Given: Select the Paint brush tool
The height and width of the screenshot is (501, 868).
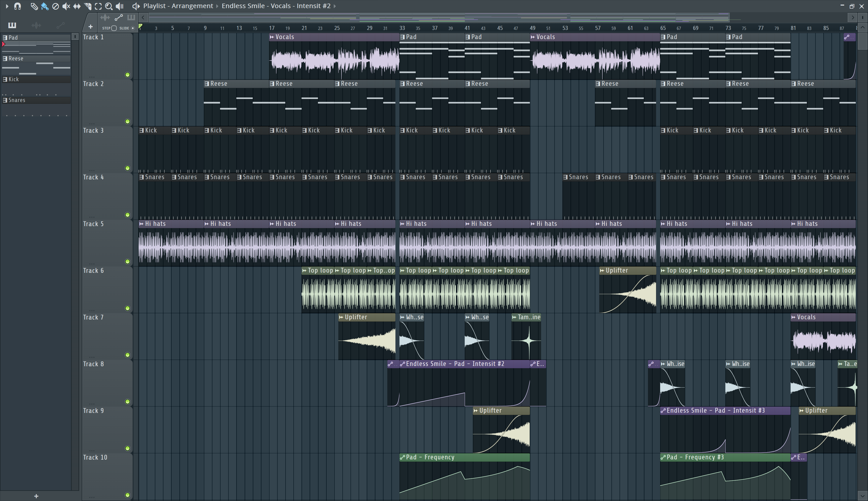Looking at the screenshot, I should tap(45, 6).
